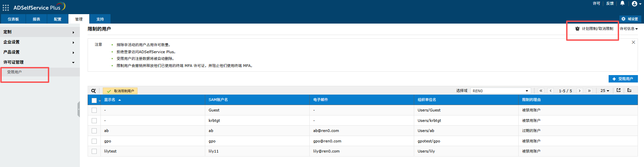This screenshot has height=167, width=644.
Task: Switch to the 报表 tab
Action: point(36,19)
